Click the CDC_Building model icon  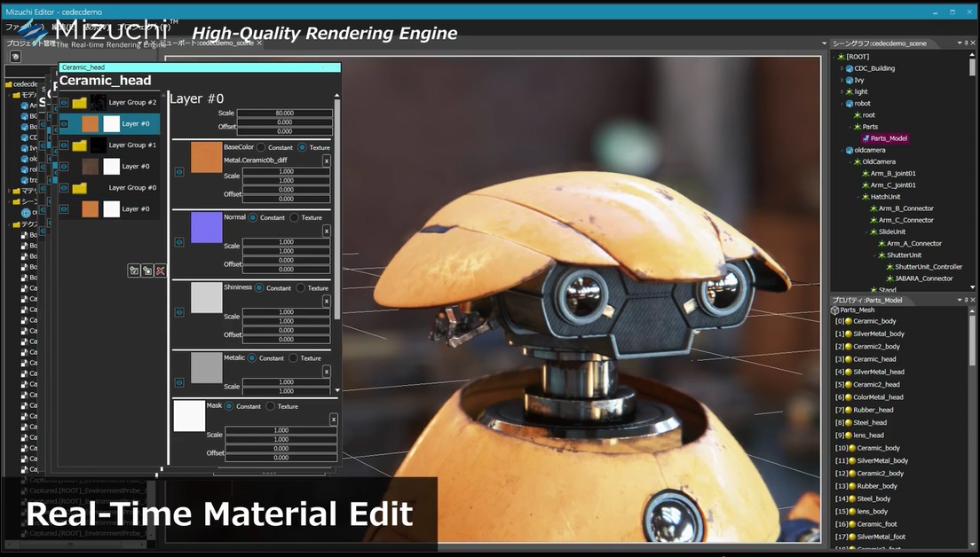850,68
